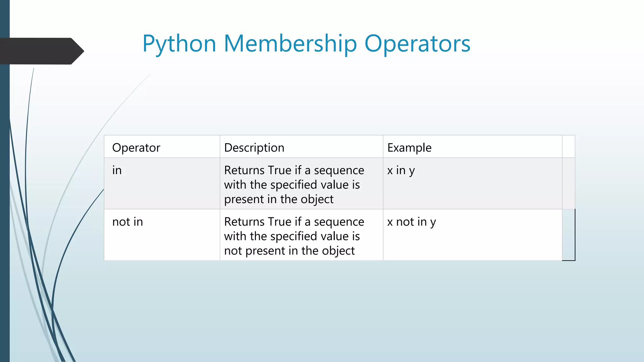This screenshot has width=644, height=362.
Task: Click the 'x not in y' example cell
Action: [x=472, y=235]
